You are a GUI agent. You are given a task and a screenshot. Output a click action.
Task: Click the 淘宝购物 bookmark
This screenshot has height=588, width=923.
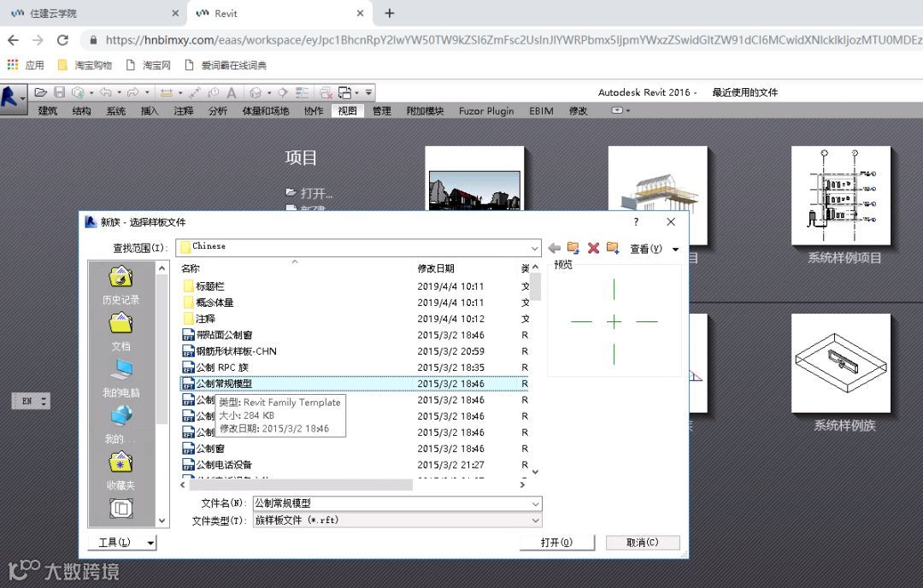(x=85, y=65)
